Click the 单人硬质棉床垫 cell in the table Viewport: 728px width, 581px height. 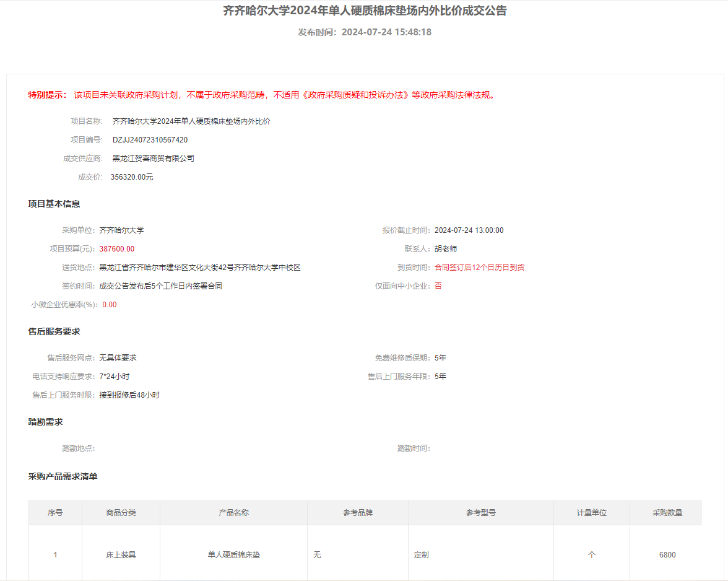point(233,555)
